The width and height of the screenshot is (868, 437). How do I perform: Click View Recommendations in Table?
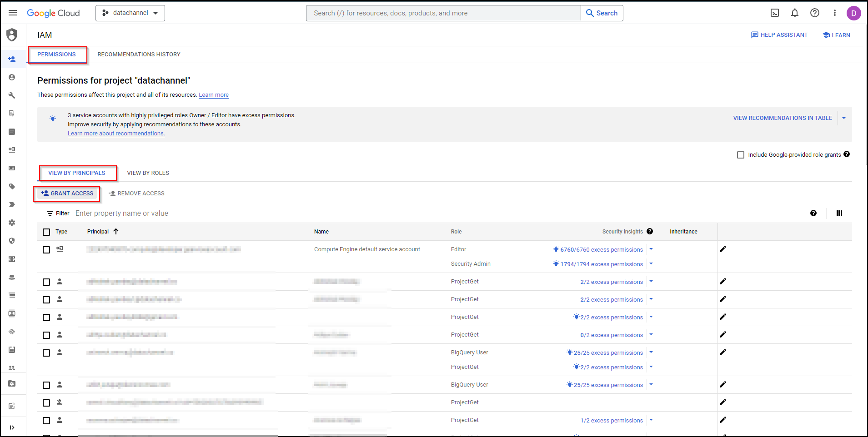pyautogui.click(x=783, y=118)
